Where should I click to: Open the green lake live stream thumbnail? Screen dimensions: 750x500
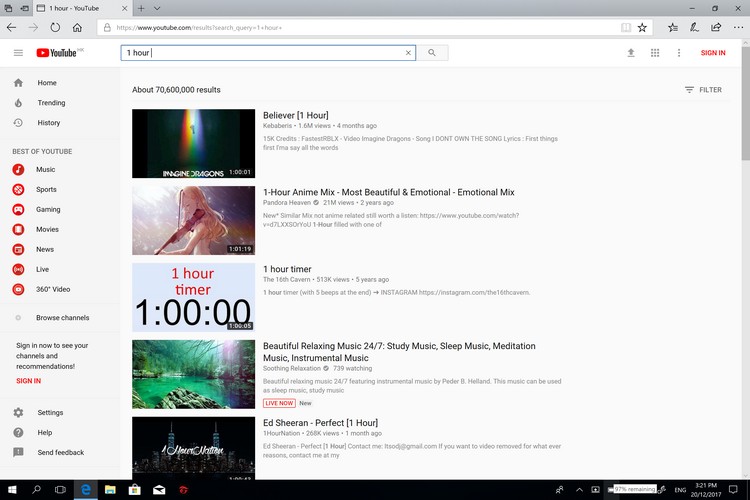(x=193, y=374)
